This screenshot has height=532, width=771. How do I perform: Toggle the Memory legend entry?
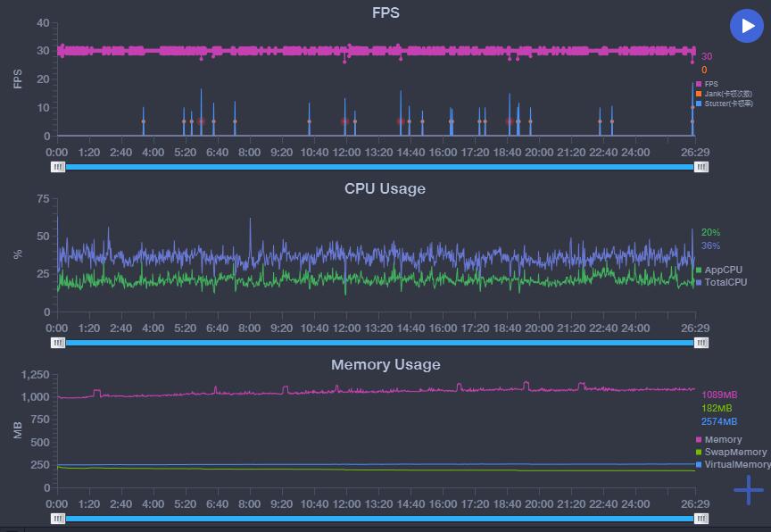click(x=719, y=439)
